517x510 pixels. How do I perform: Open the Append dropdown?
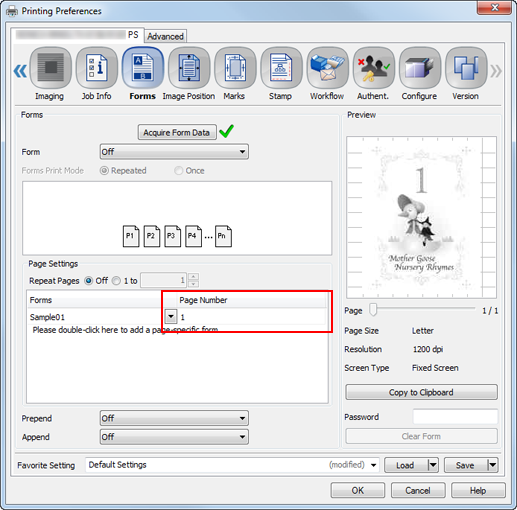point(174,437)
